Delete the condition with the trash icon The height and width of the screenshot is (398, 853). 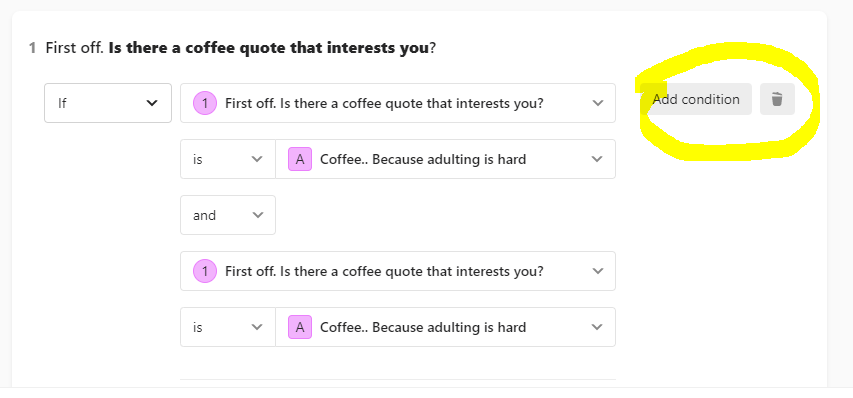(777, 99)
